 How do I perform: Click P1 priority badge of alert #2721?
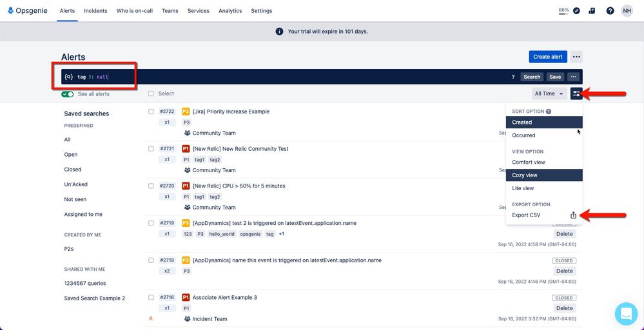click(186, 149)
